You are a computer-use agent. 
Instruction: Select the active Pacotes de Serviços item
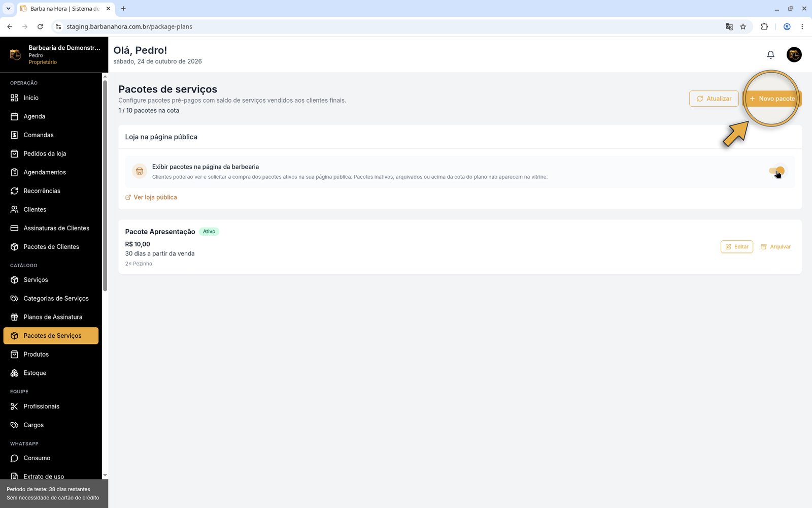[51, 336]
